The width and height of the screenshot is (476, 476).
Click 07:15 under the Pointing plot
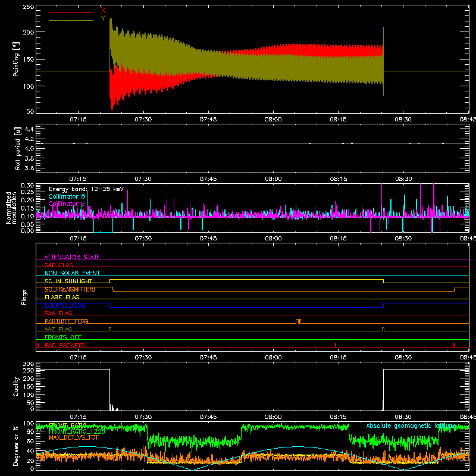tap(78, 120)
